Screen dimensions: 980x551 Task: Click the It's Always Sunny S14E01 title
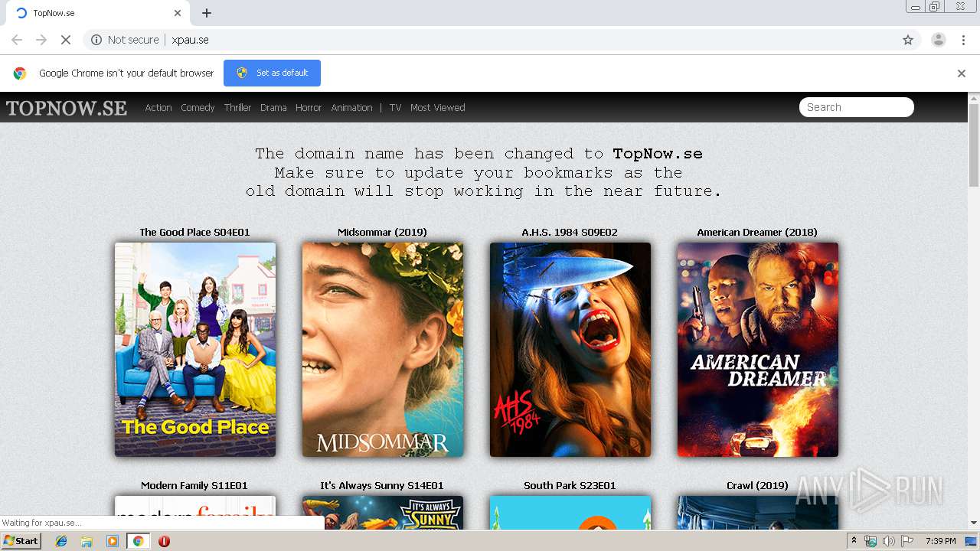(x=382, y=485)
